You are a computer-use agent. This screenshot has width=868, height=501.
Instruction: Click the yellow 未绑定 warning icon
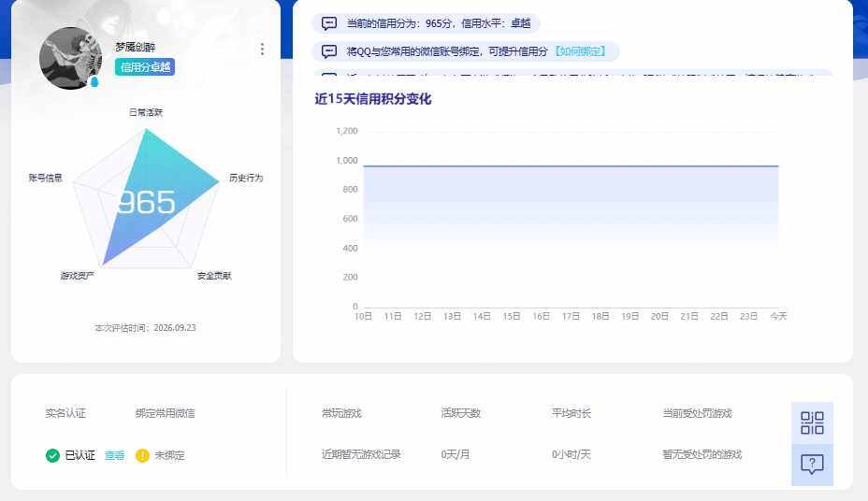142,455
